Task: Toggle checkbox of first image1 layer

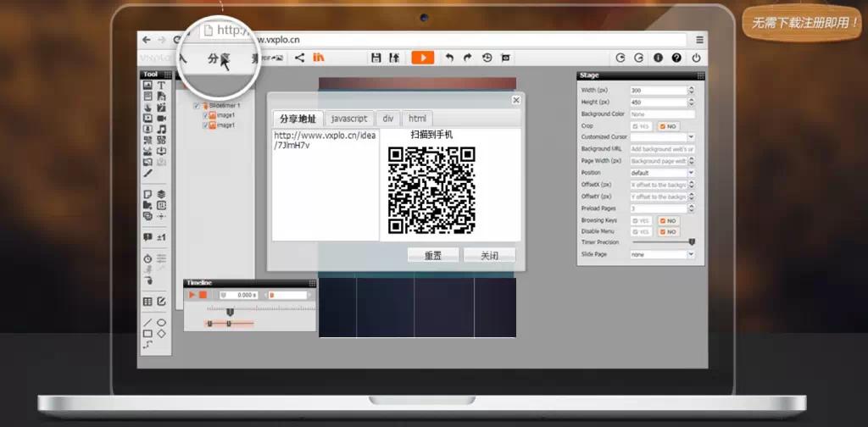Action: (205, 115)
